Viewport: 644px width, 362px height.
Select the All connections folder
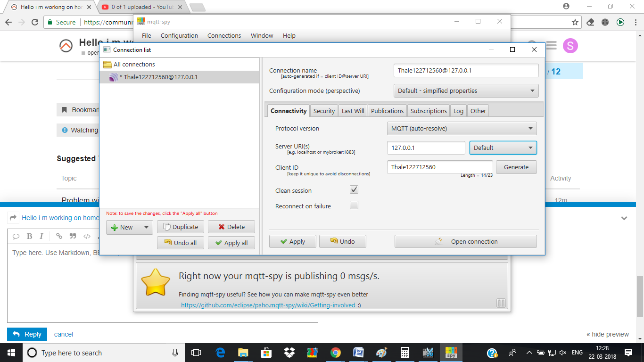point(179,65)
